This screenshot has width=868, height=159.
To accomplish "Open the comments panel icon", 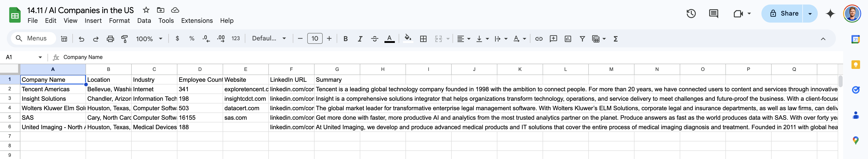I will [713, 14].
